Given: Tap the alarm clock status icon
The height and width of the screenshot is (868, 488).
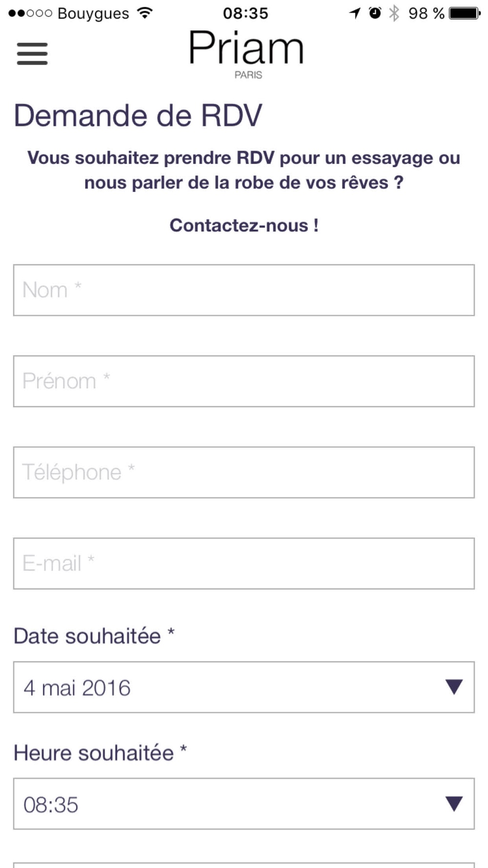Looking at the screenshot, I should pos(375,13).
